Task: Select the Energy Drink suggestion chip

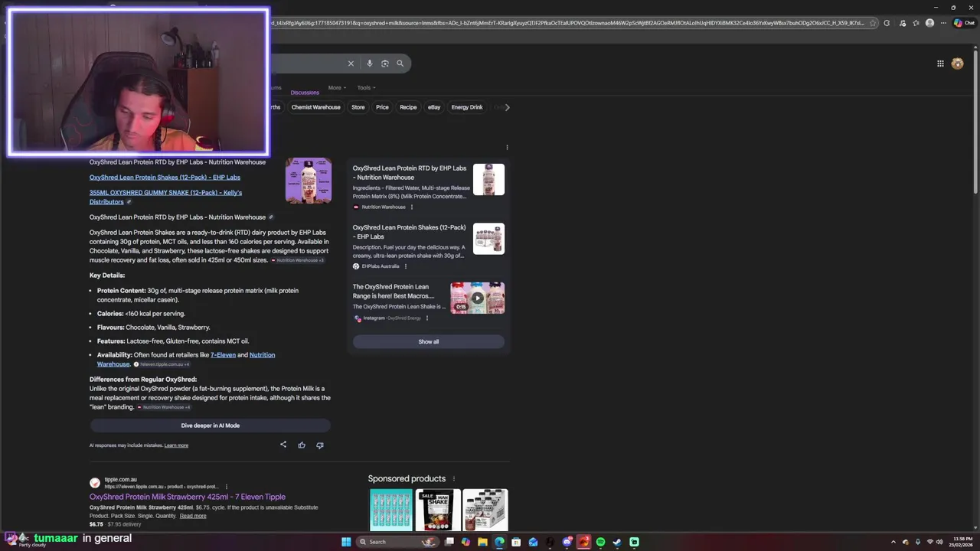Action: 467,107
